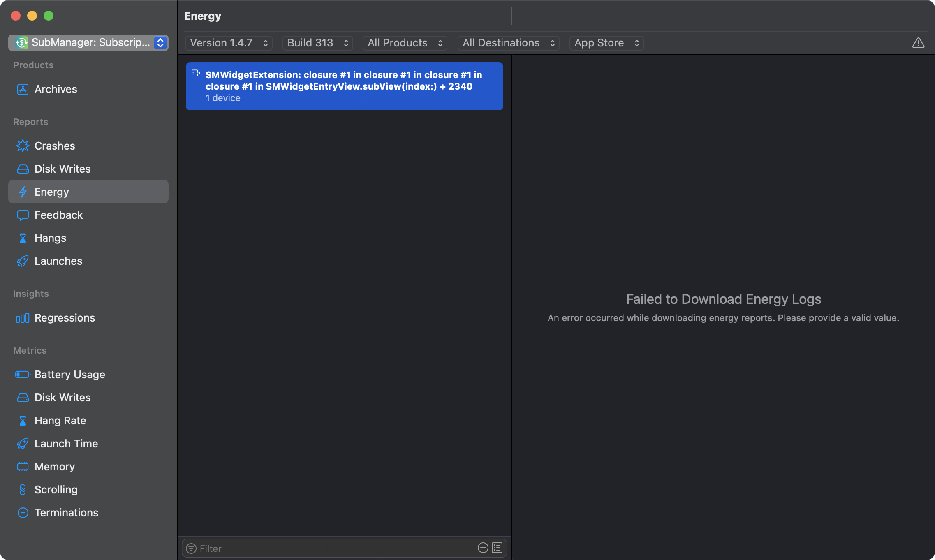Screen dimensions: 935x560
Task: Click the list view icon beside Filter
Action: [497, 548]
